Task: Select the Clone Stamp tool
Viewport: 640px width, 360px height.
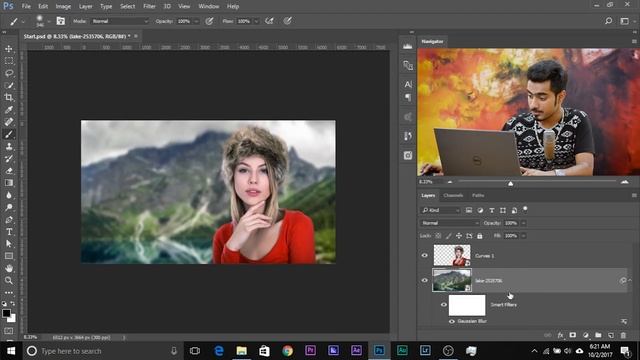Action: pos(9,146)
